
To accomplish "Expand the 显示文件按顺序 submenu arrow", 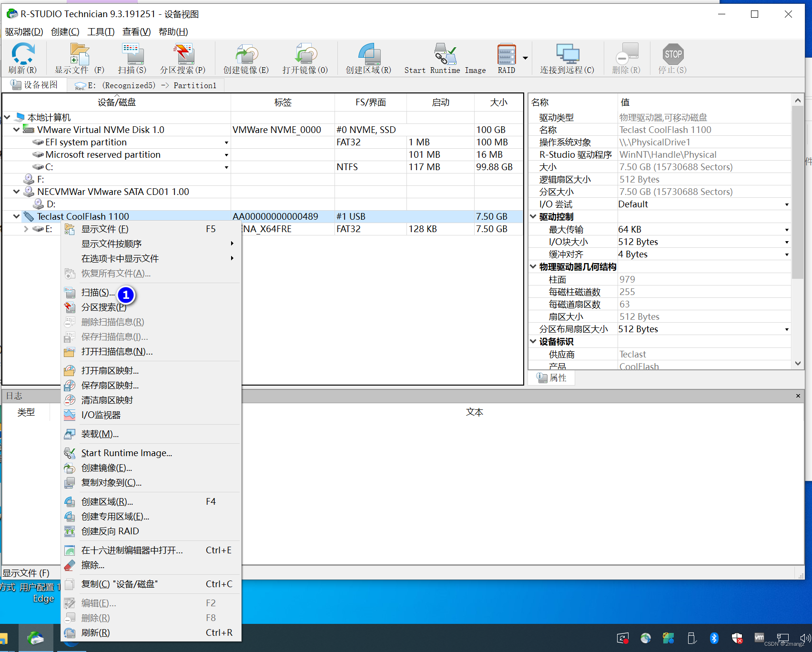I will pos(233,244).
